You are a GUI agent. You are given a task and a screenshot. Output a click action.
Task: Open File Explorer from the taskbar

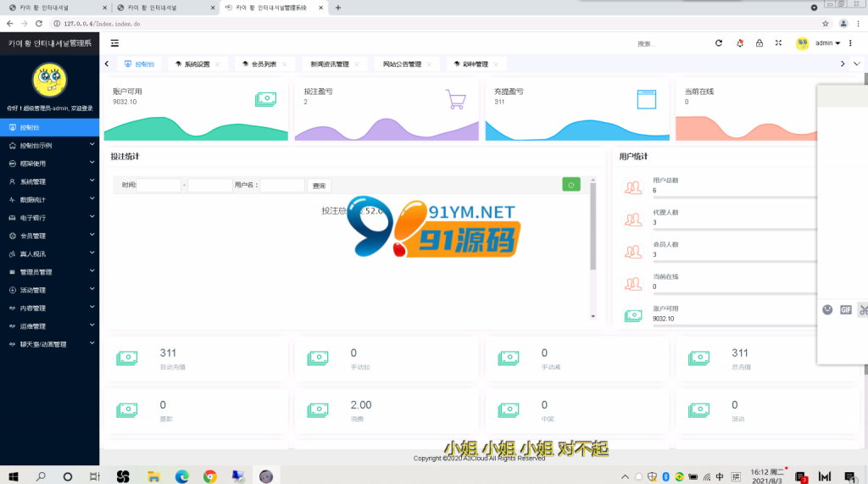154,476
